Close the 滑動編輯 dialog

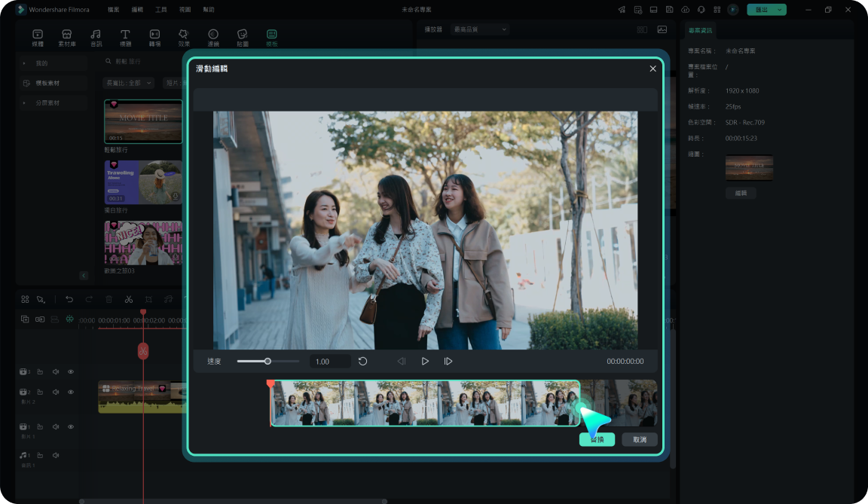tap(653, 69)
